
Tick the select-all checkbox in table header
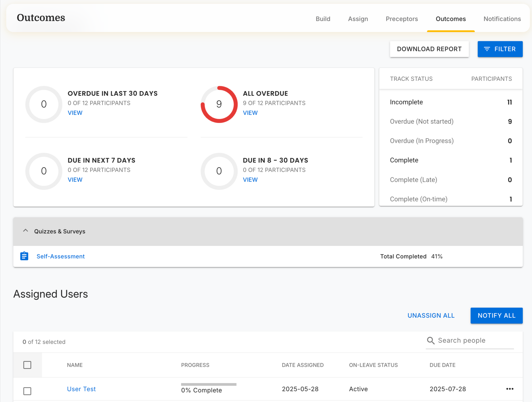[x=27, y=365]
